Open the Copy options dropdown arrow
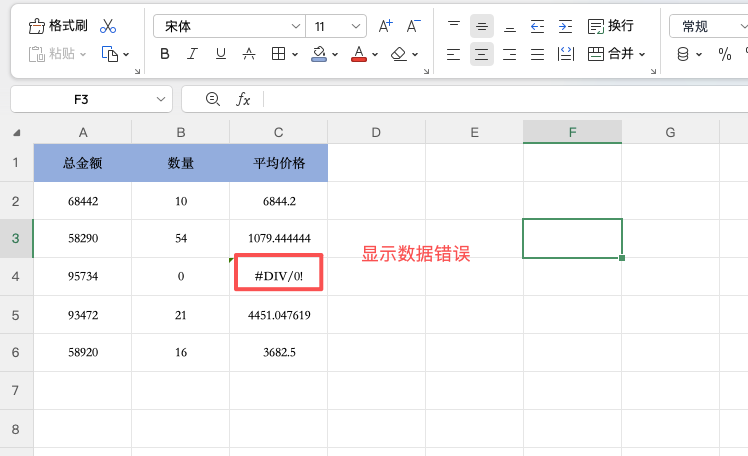 126,54
